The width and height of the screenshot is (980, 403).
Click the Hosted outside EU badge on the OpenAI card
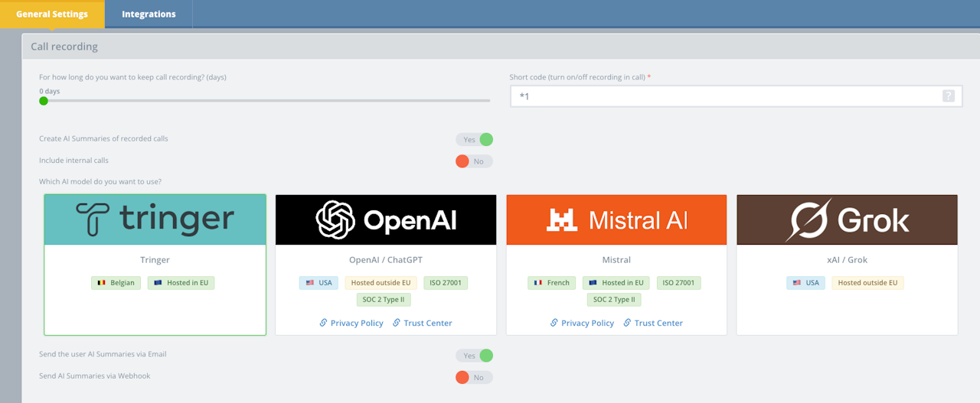click(x=381, y=283)
